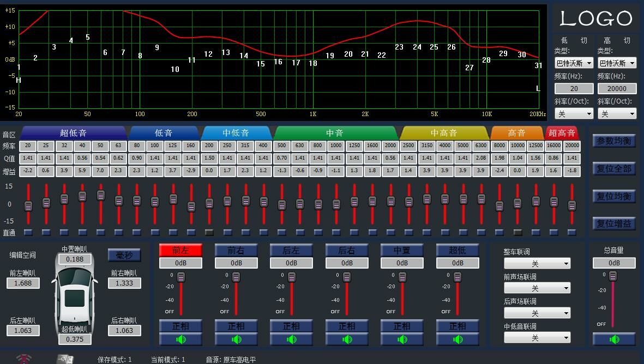The width and height of the screenshot is (644, 364).
Task: Mute the 前左 channel speaker icon
Action: pos(180,339)
